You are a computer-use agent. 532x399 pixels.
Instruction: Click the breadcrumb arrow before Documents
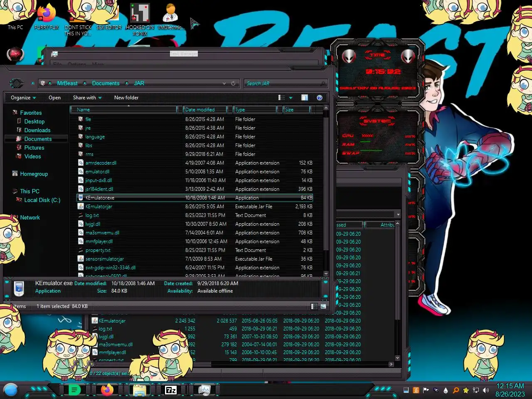pyautogui.click(x=85, y=83)
